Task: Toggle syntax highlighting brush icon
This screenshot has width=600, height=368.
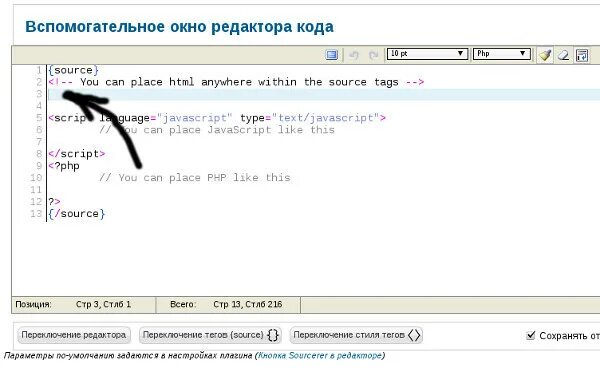Action: point(545,55)
